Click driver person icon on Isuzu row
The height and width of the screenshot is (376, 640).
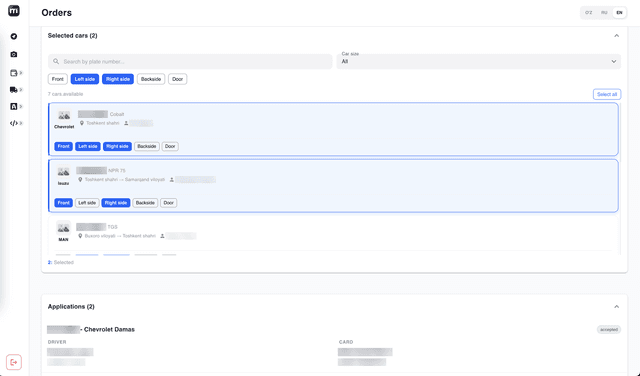coord(172,180)
